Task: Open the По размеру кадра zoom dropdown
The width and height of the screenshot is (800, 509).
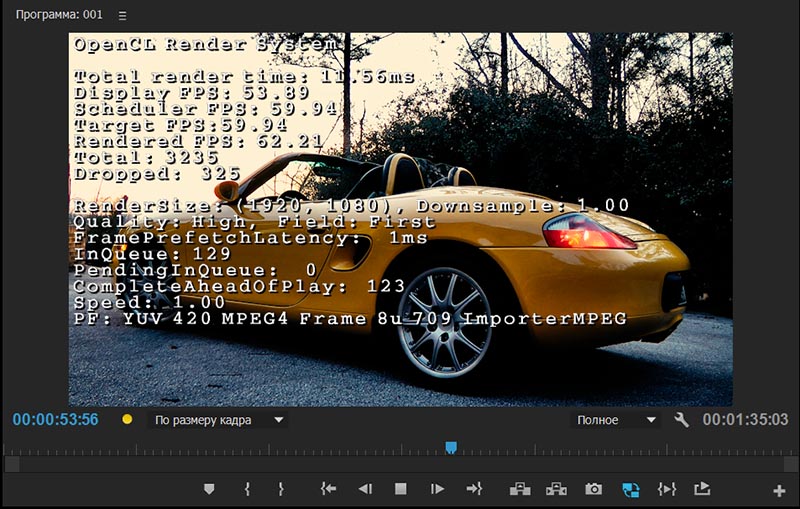Action: point(217,420)
